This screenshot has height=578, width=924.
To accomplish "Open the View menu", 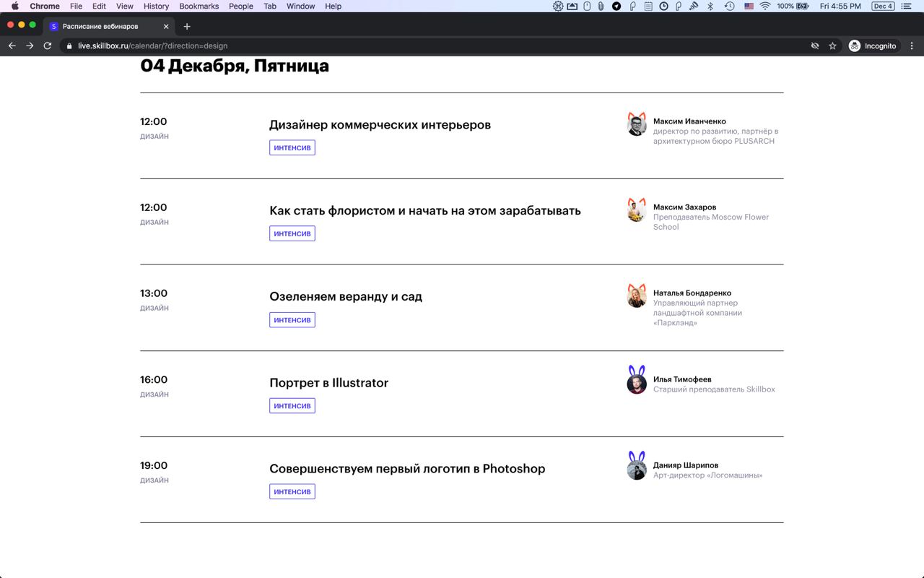I will [x=125, y=6].
